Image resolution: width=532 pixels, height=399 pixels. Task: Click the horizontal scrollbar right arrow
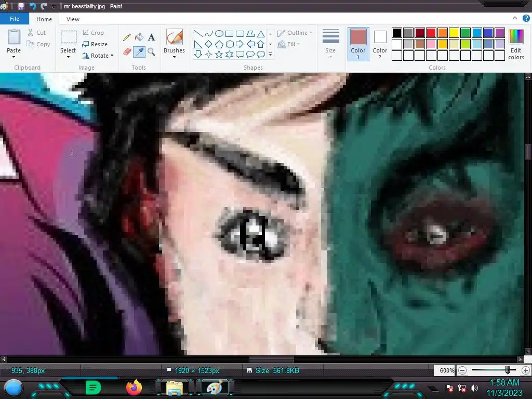pyautogui.click(x=520, y=359)
